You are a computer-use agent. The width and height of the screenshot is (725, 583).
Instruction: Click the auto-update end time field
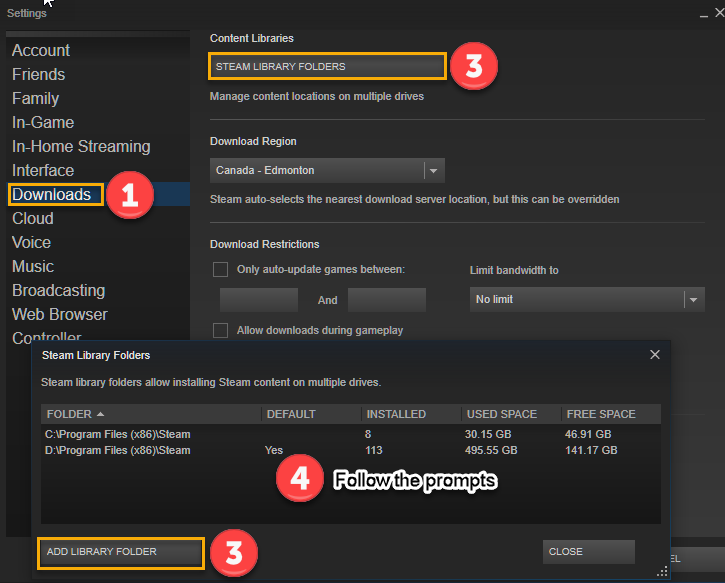point(387,300)
